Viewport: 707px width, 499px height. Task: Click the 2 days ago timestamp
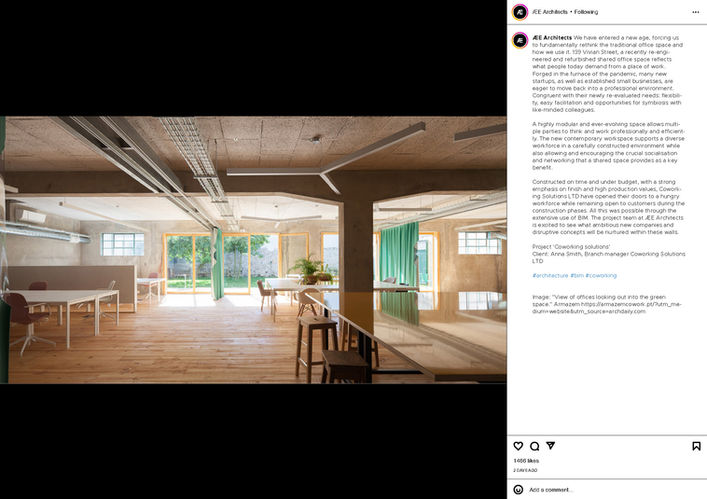pos(525,470)
